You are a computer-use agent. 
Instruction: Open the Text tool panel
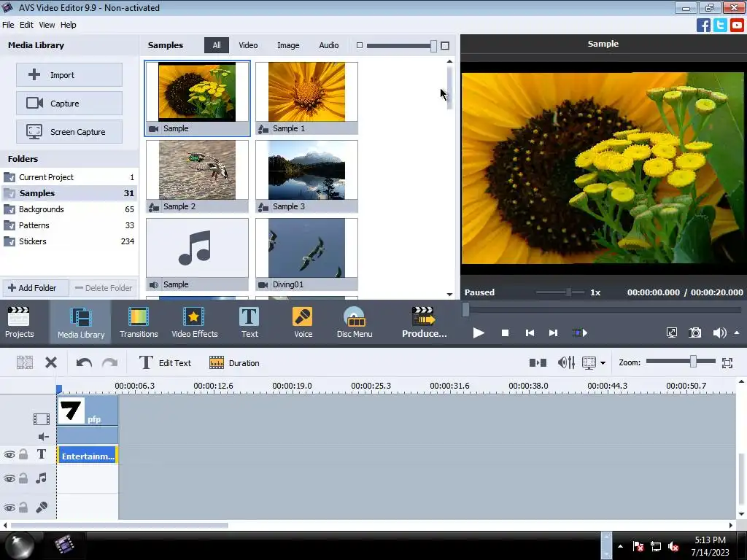(249, 322)
